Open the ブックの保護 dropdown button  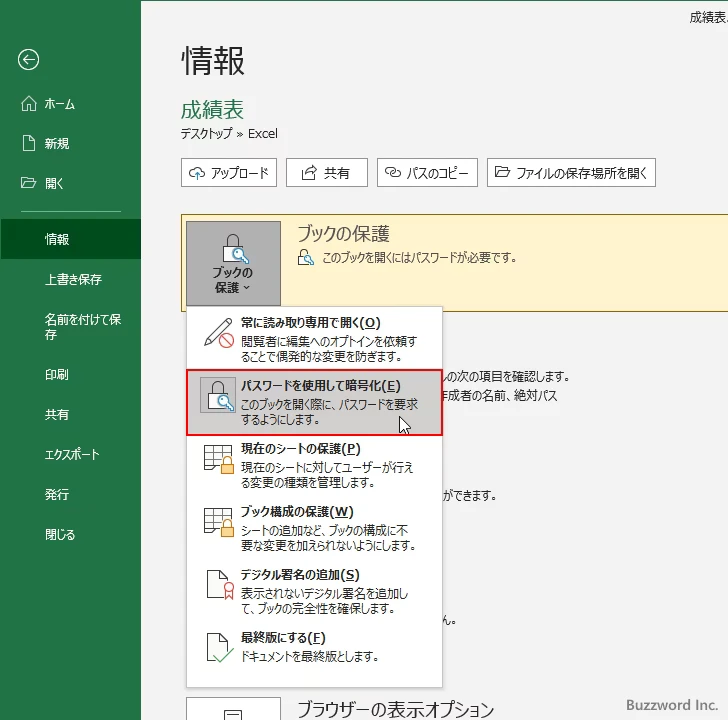[234, 264]
